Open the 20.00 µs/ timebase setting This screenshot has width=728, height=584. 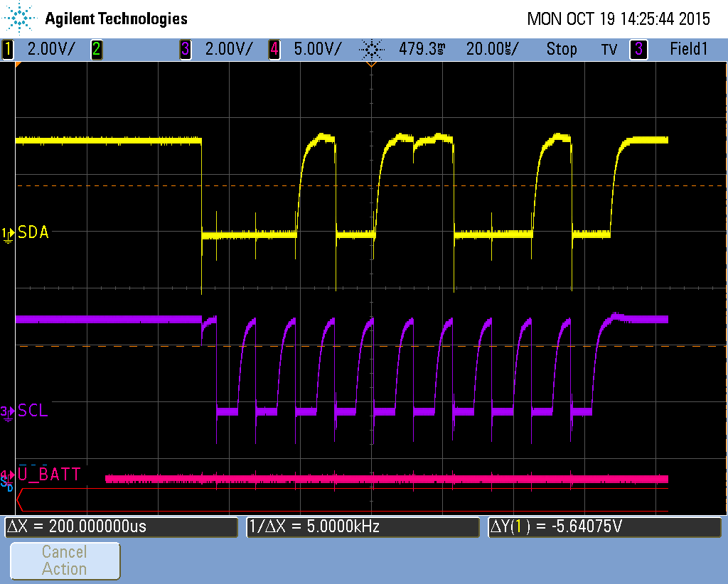coord(492,49)
